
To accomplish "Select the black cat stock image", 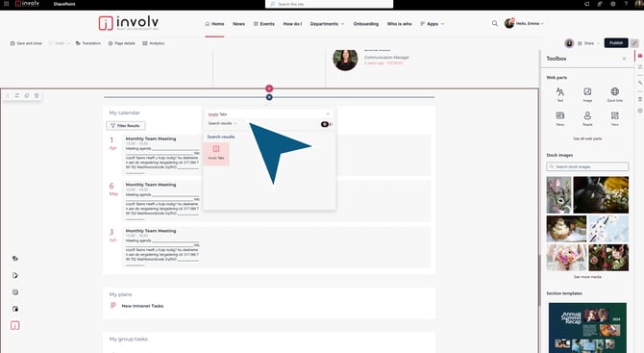I will pos(601,195).
